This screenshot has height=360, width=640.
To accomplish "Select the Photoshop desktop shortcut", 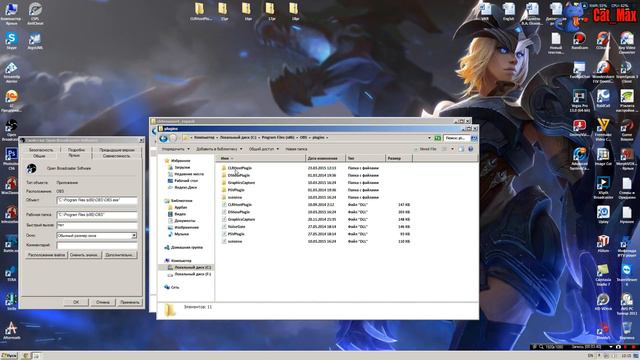I will coord(11,159).
